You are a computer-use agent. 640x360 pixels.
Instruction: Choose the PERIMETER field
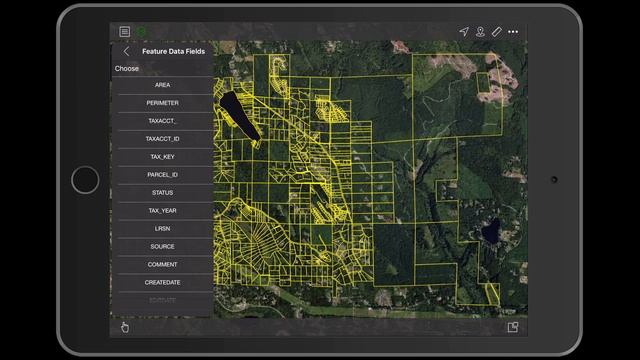tap(162, 103)
